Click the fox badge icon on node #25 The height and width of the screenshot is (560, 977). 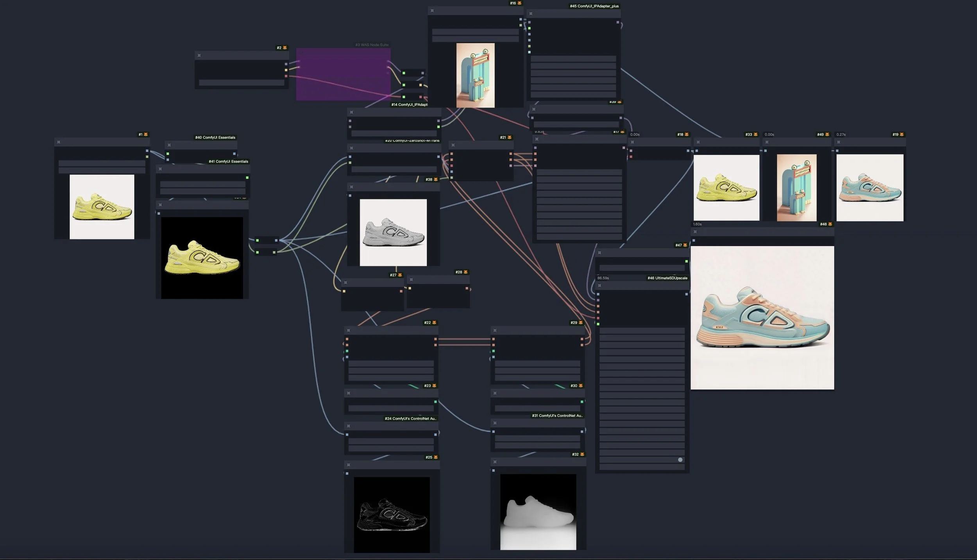tap(436, 457)
